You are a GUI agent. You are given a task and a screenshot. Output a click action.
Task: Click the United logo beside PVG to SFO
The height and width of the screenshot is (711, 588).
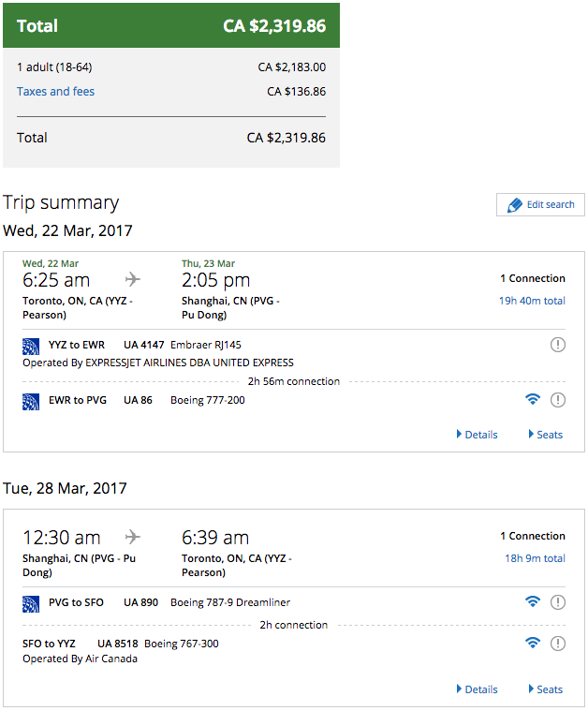(x=31, y=602)
